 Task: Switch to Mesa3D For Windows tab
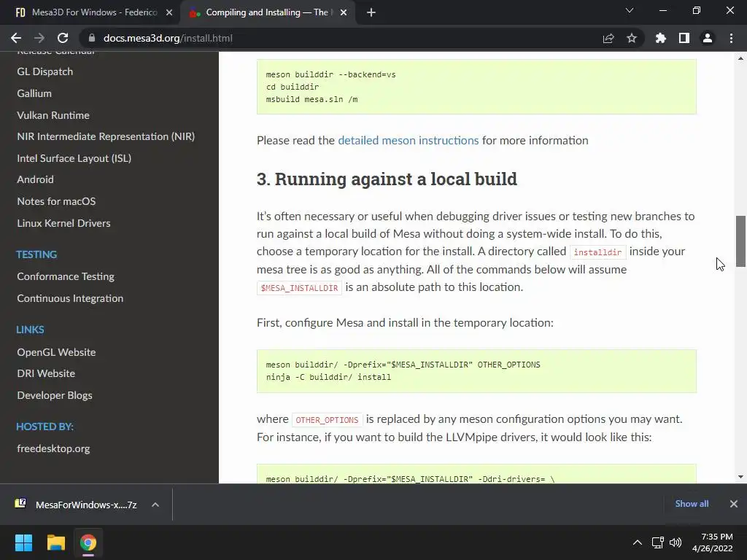coord(90,12)
